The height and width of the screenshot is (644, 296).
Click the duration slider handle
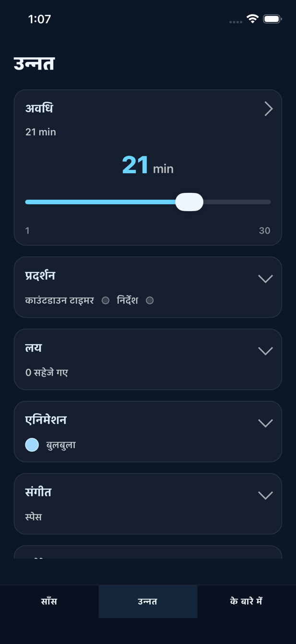tap(189, 202)
